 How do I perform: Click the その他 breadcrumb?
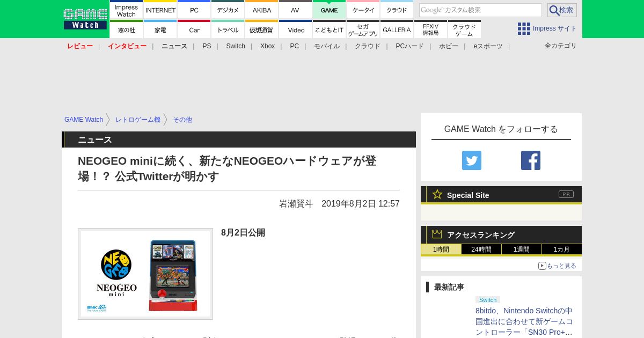pos(182,120)
